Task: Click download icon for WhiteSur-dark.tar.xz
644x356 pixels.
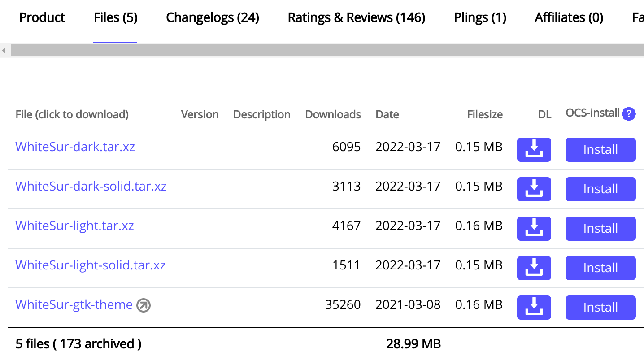Action: click(x=534, y=150)
